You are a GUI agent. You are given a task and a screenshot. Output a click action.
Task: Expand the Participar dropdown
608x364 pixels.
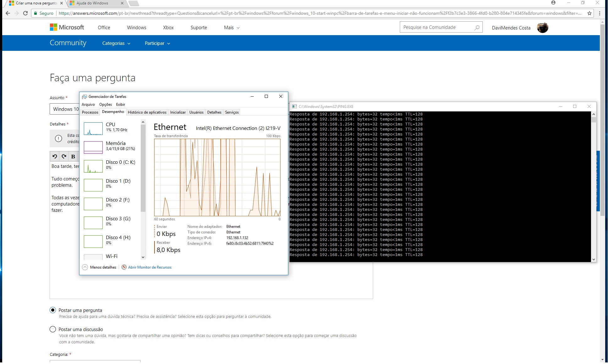(x=157, y=43)
